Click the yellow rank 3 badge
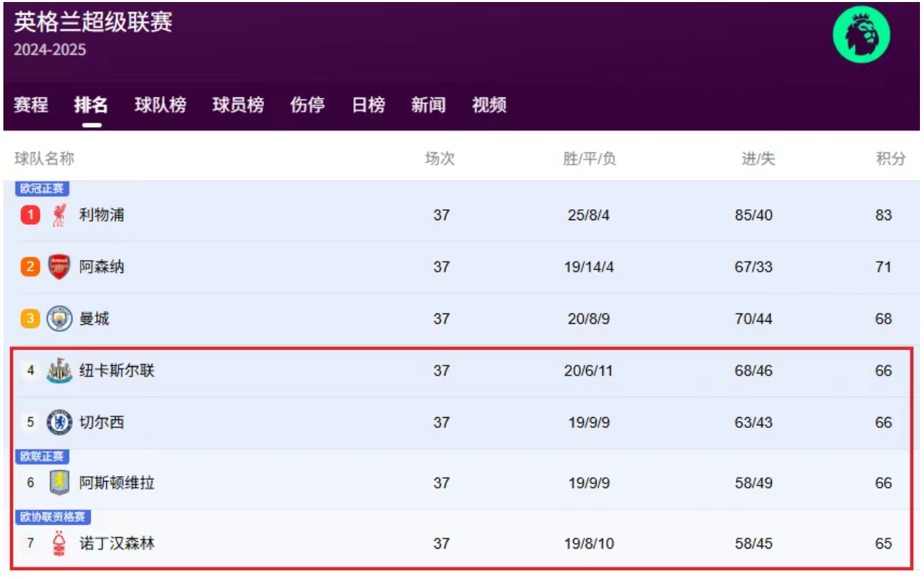The height and width of the screenshot is (579, 924). 30,318
